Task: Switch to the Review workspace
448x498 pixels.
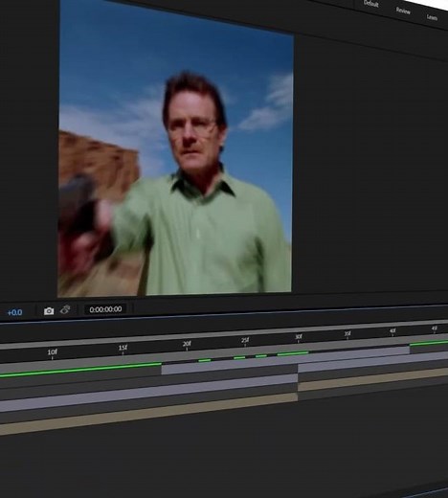Action: 403,11
